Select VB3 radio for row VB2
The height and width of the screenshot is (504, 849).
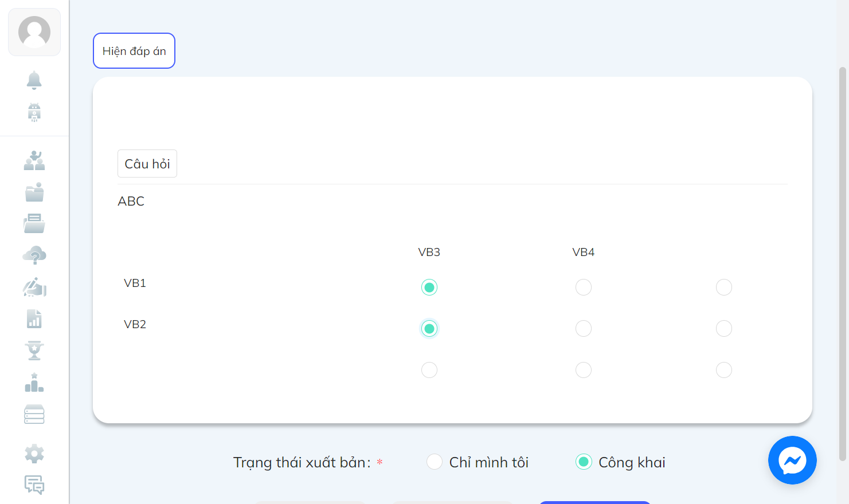tap(429, 328)
